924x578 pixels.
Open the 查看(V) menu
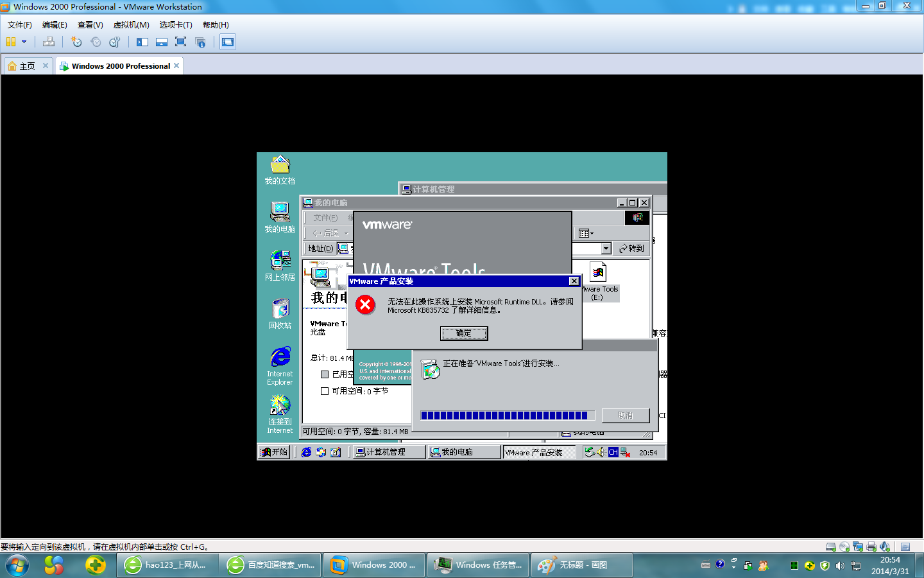click(x=90, y=24)
